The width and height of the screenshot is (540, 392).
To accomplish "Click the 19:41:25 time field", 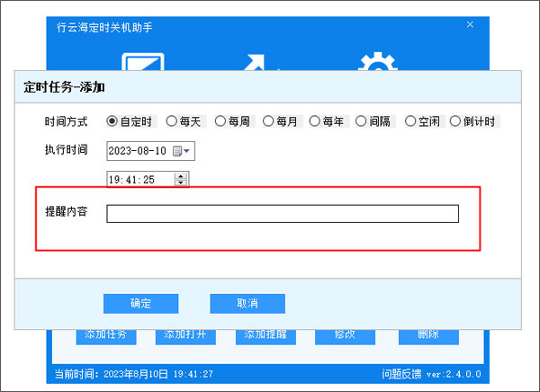I will coord(139,180).
